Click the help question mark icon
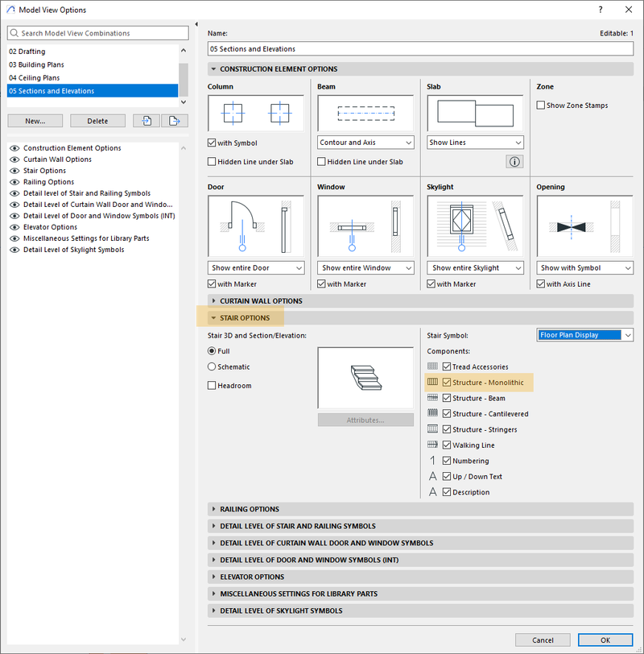 tap(601, 10)
